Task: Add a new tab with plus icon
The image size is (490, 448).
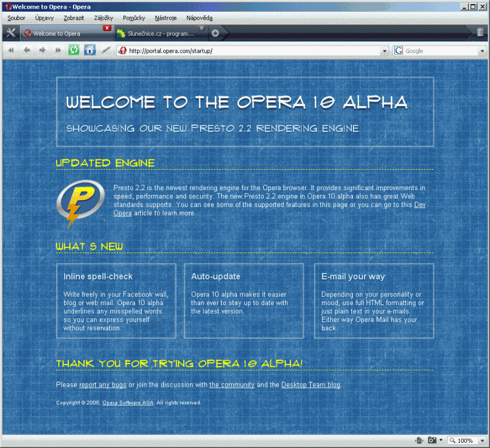Action: (x=215, y=33)
